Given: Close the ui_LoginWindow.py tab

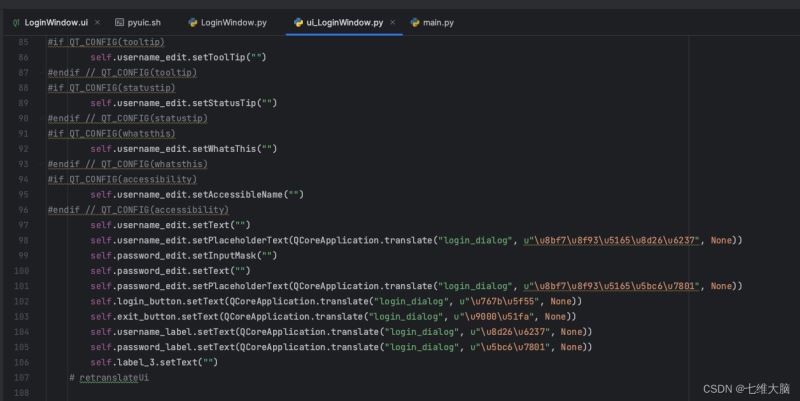Looking at the screenshot, I should click(x=392, y=22).
